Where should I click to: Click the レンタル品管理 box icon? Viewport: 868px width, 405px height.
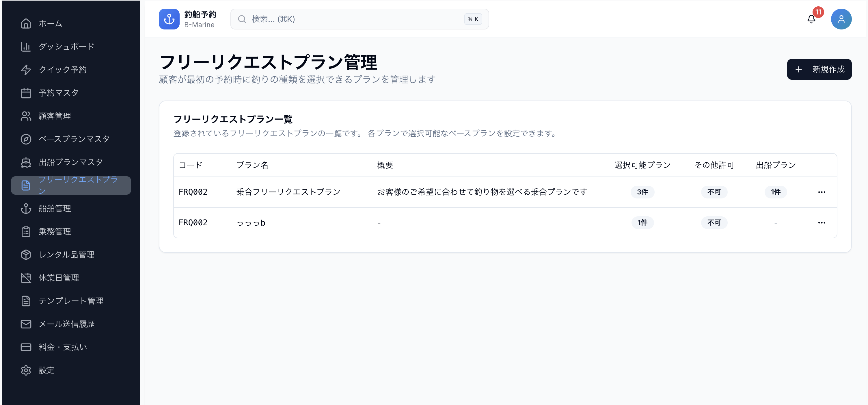point(26,254)
